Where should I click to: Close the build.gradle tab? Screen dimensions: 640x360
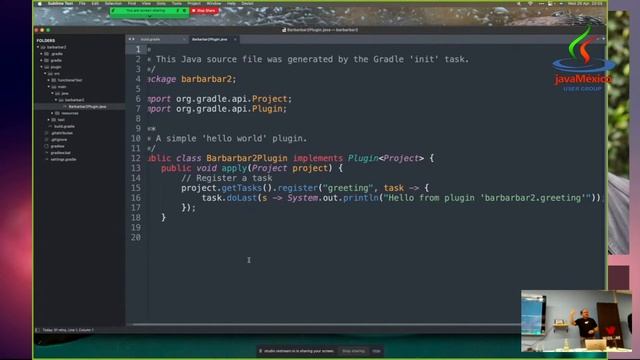[x=184, y=39]
